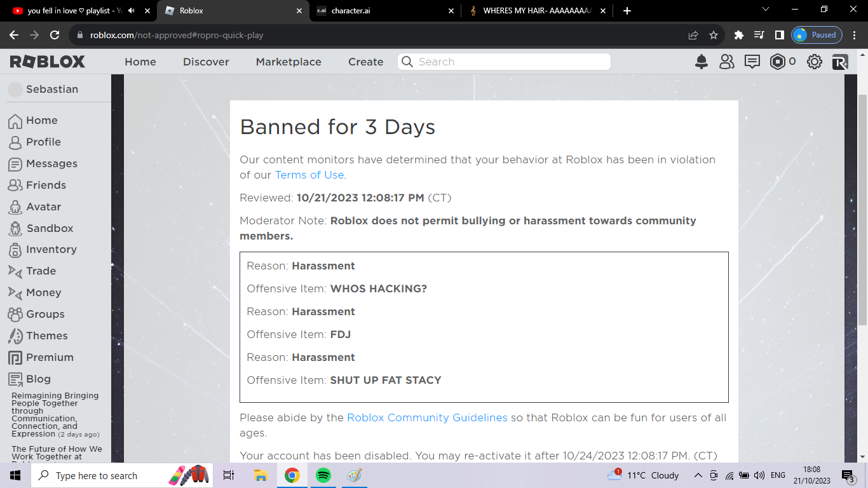Open the Home nav menu item
Image resolution: width=868 pixels, height=488 pixels.
tap(140, 62)
